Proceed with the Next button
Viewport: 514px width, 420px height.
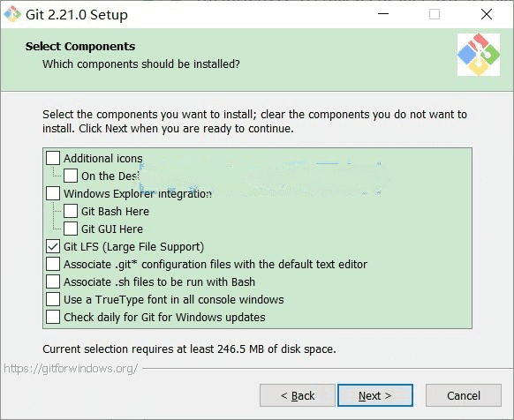pyautogui.click(x=375, y=395)
